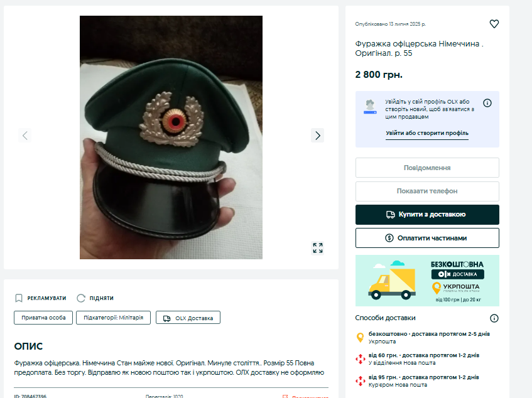The height and width of the screenshot is (398, 532).
Task: Click the Повідомлення button
Action: 427,168
